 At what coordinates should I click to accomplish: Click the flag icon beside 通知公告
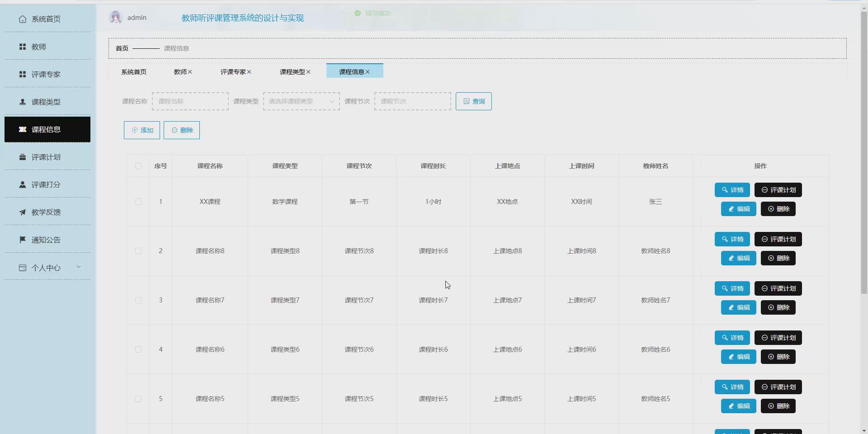pos(23,240)
